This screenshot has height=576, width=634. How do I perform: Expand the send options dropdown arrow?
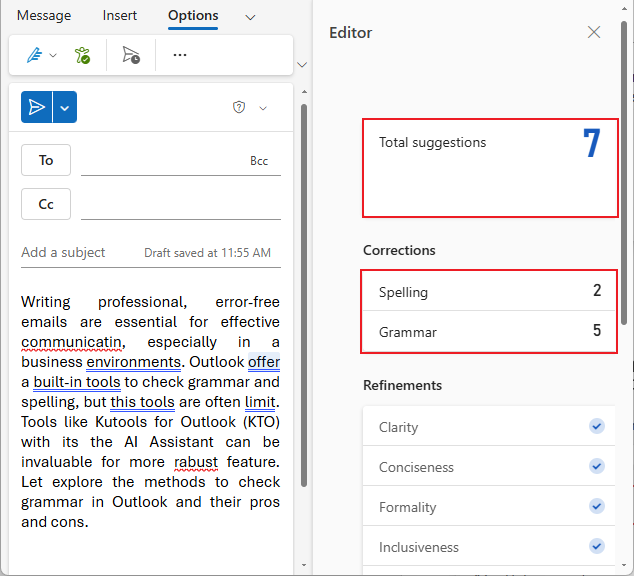tap(65, 107)
